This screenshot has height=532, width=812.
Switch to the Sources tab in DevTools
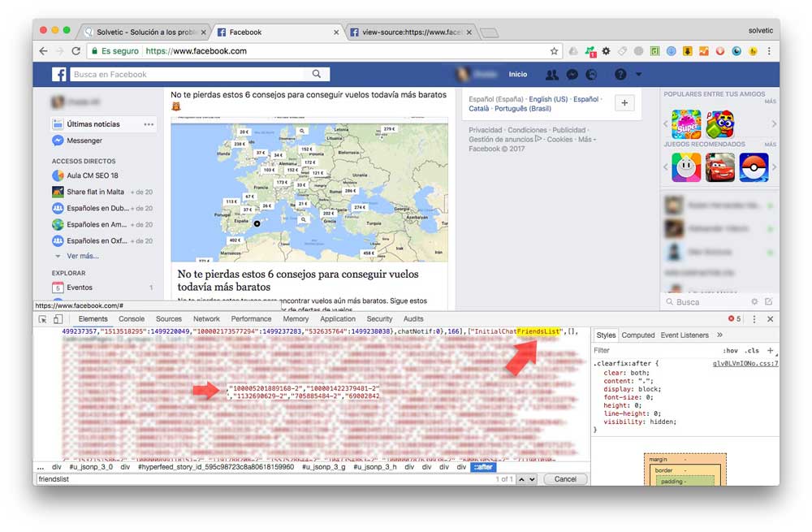(169, 319)
